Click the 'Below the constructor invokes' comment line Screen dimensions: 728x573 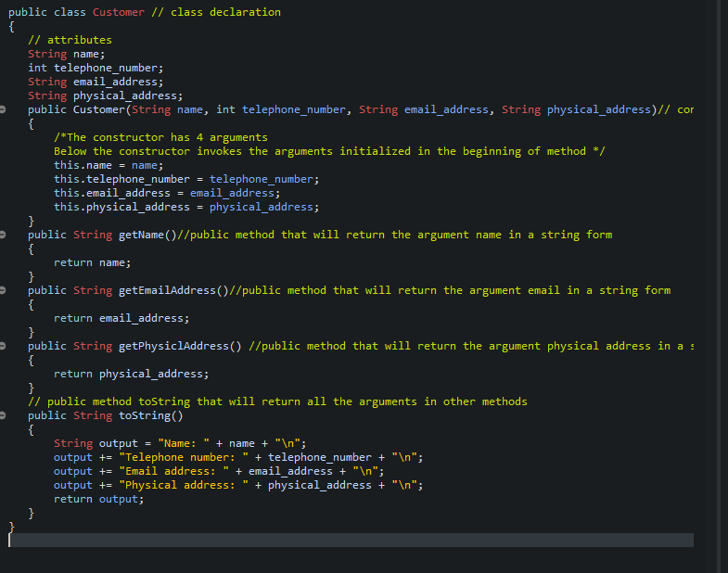pyautogui.click(x=329, y=151)
